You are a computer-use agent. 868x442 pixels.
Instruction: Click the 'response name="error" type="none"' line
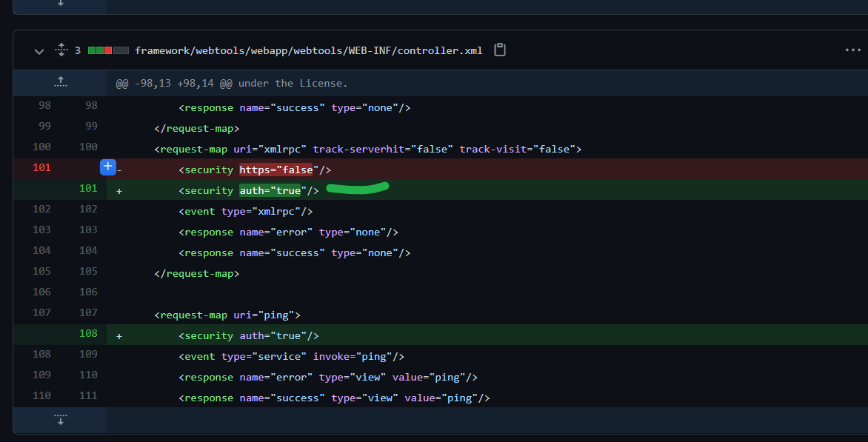tap(288, 232)
